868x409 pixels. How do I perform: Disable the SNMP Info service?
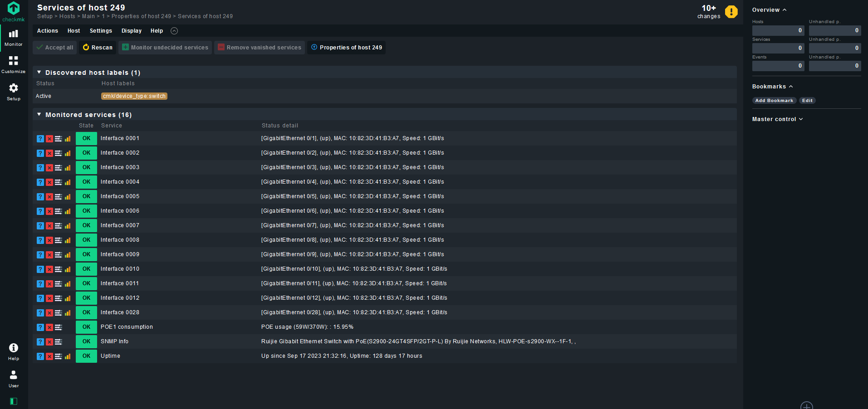click(x=49, y=342)
